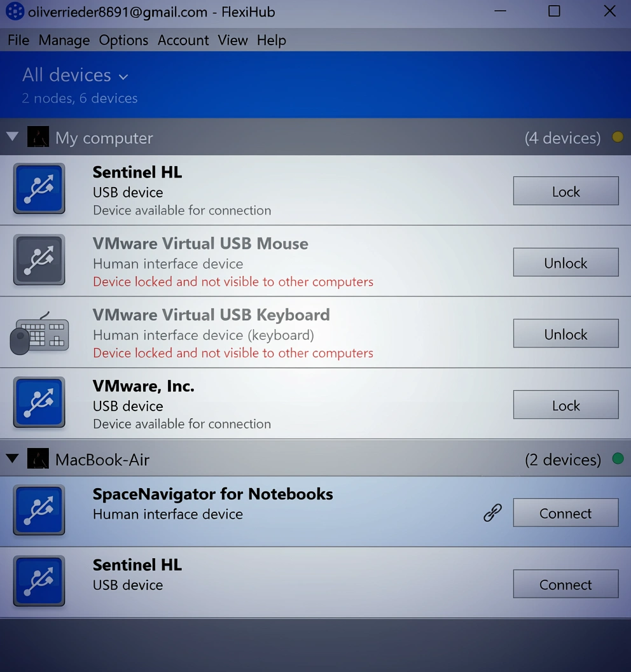Collapse the MacBook-Air node

click(12, 459)
